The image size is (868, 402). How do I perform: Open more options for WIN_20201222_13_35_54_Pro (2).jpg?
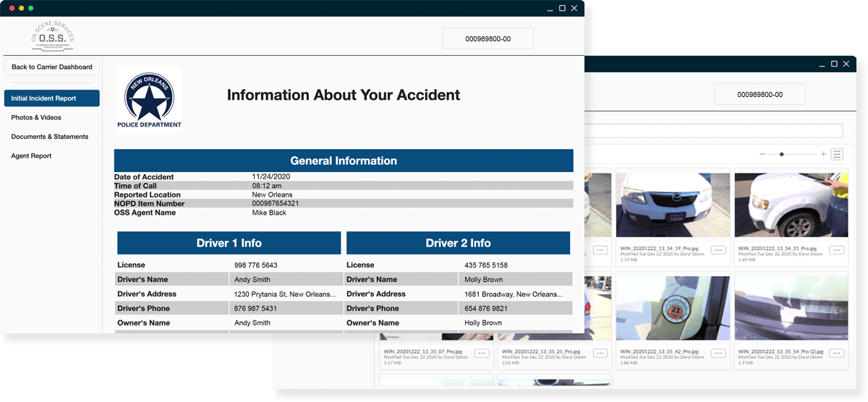coord(837,353)
